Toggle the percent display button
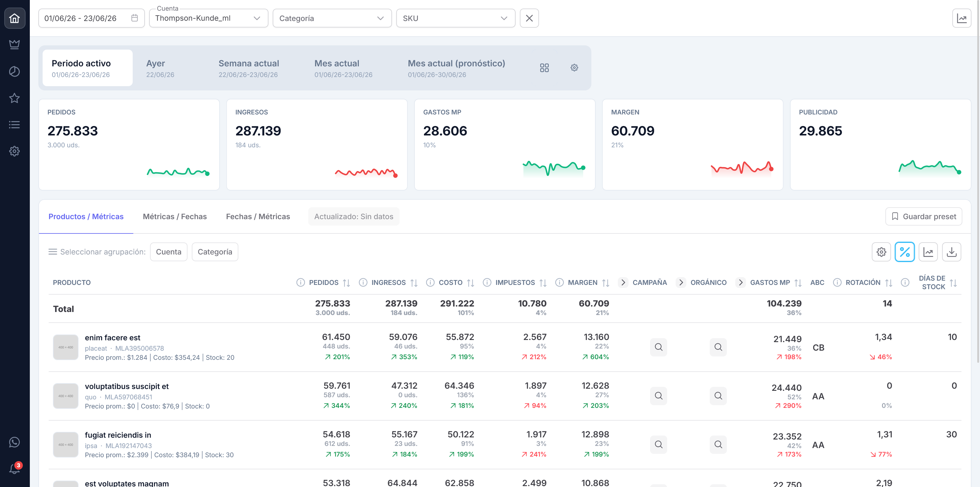 (905, 252)
